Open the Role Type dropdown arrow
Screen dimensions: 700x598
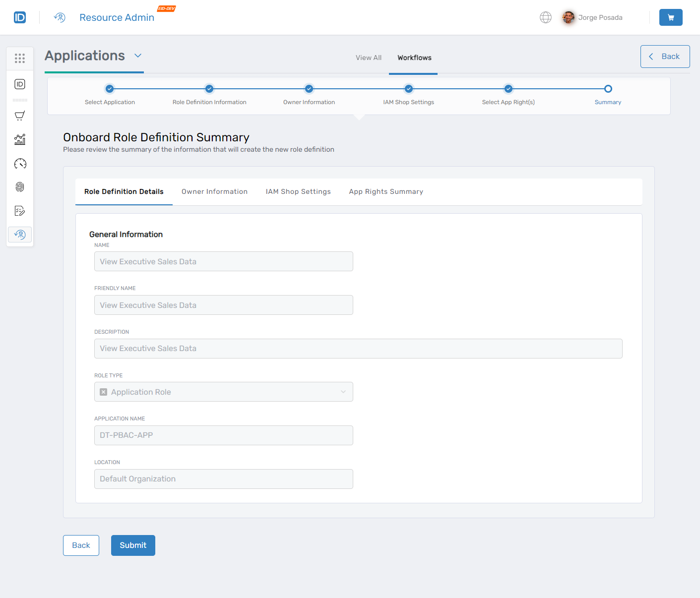pyautogui.click(x=343, y=392)
